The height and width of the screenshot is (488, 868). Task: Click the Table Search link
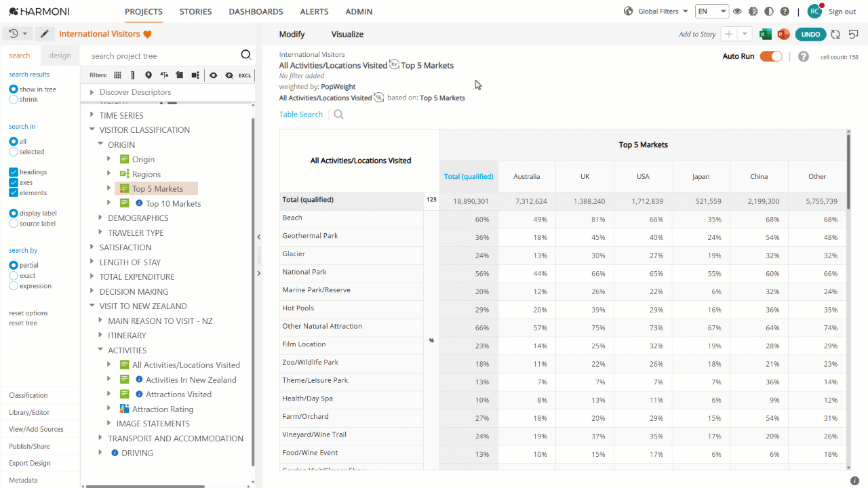click(301, 115)
